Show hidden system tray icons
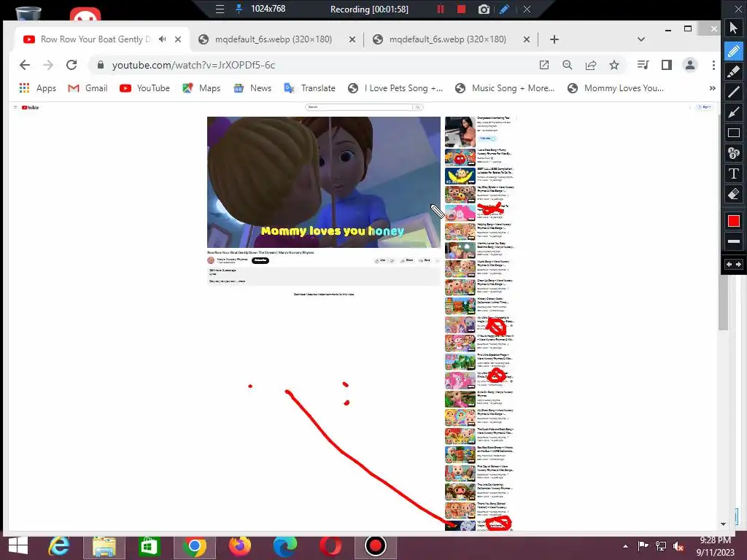 [625, 546]
